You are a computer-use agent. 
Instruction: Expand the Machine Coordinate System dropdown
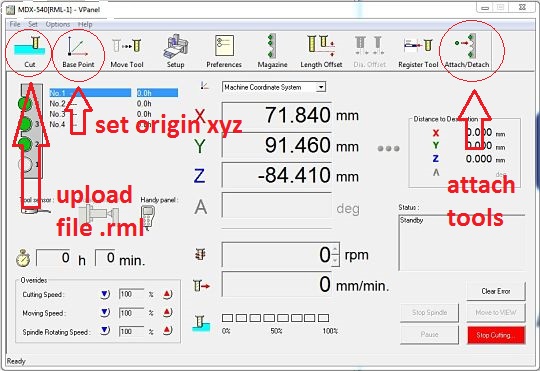click(x=321, y=87)
